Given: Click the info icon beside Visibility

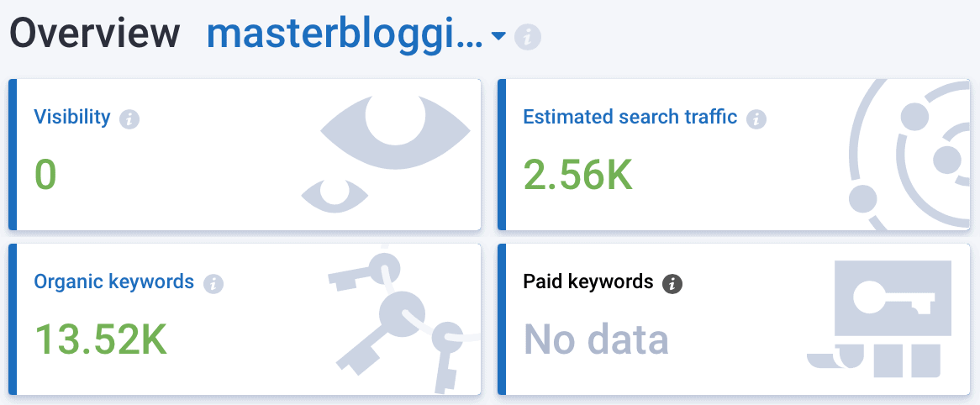Looking at the screenshot, I should click(129, 118).
